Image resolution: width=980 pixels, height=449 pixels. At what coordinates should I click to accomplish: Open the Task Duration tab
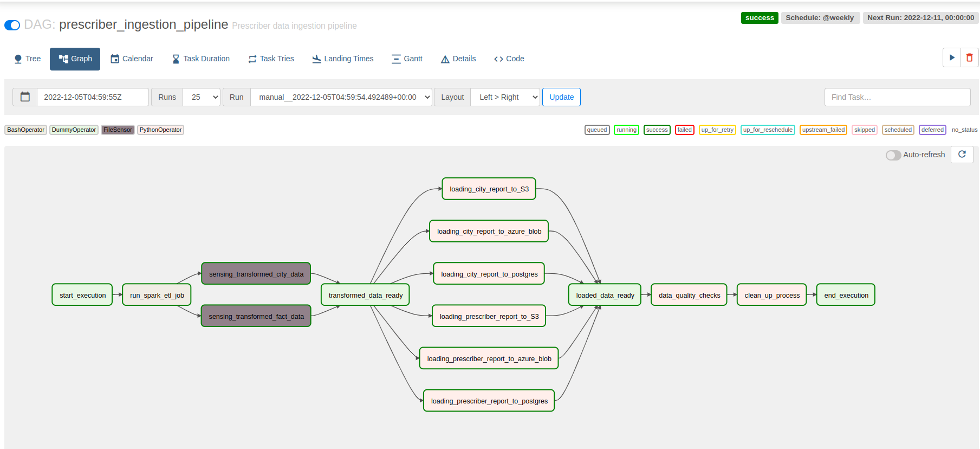200,59
